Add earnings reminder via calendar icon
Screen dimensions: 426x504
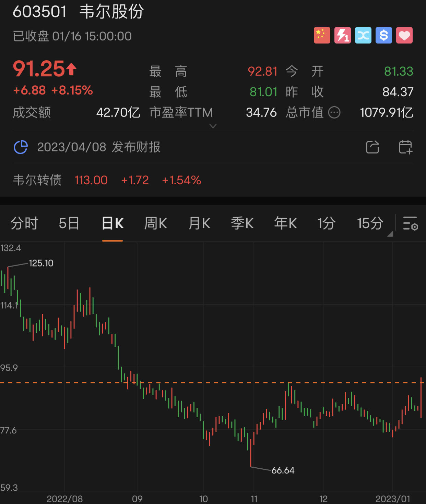pyautogui.click(x=405, y=147)
